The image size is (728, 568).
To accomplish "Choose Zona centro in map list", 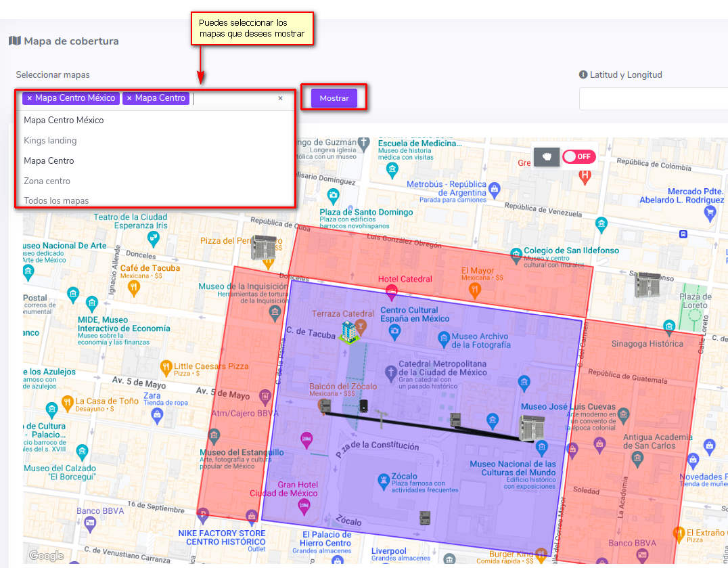I will tap(47, 181).
